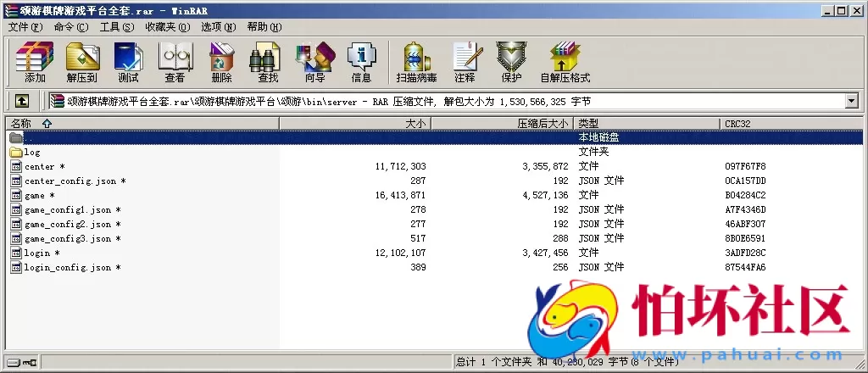
Task: Run the Test (测试) archive tool
Action: [x=129, y=62]
